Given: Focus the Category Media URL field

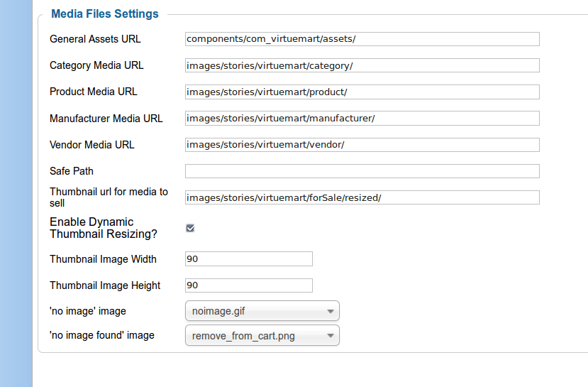Looking at the screenshot, I should 362,66.
